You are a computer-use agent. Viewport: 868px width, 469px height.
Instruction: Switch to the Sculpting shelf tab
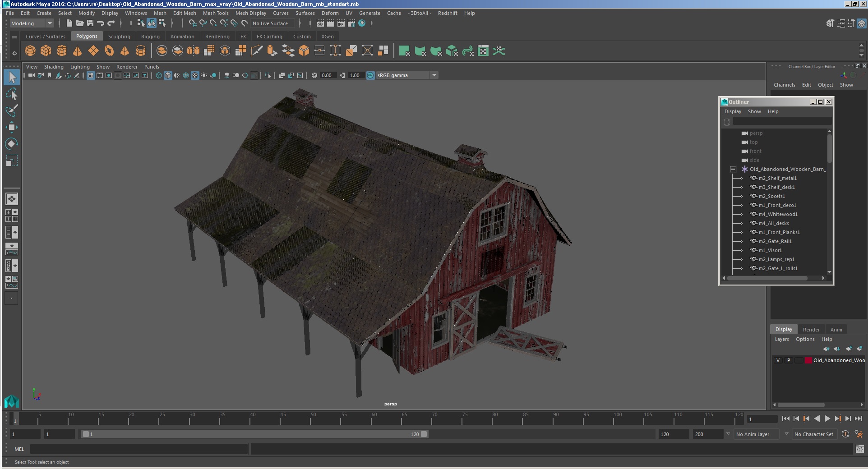(119, 37)
